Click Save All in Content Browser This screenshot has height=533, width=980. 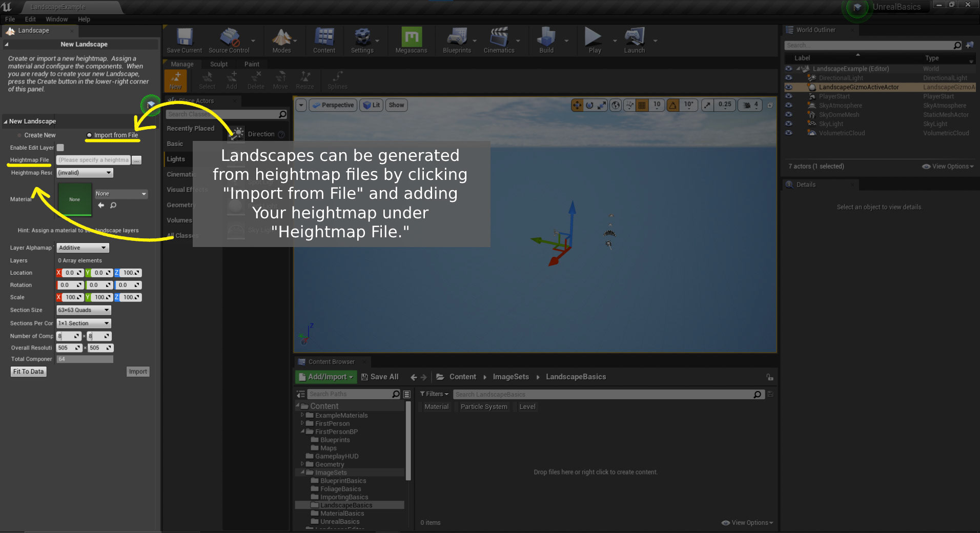click(x=380, y=377)
